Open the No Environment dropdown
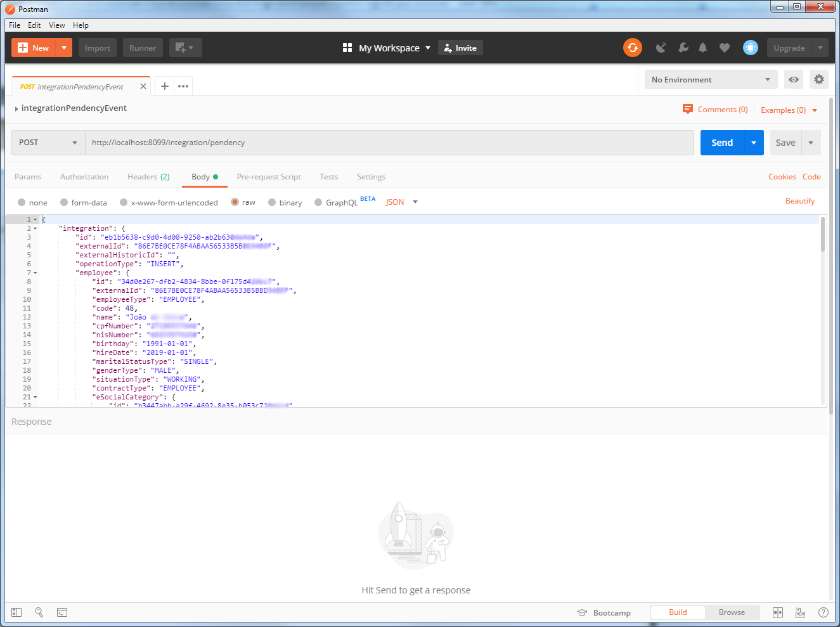The height and width of the screenshot is (627, 840). 711,79
